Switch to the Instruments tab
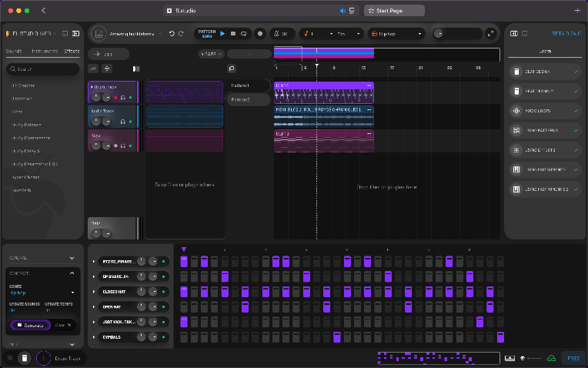588x368 pixels. point(45,51)
